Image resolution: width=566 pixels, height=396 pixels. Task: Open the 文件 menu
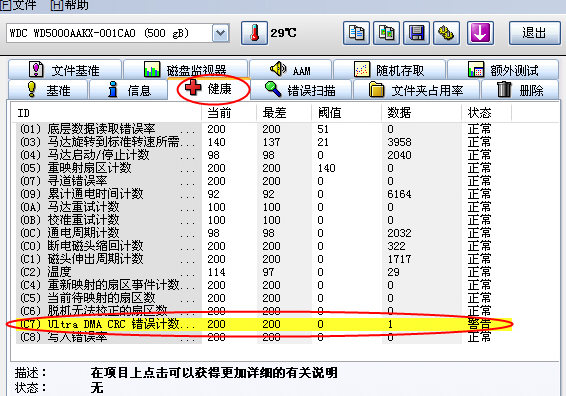(x=18, y=5)
